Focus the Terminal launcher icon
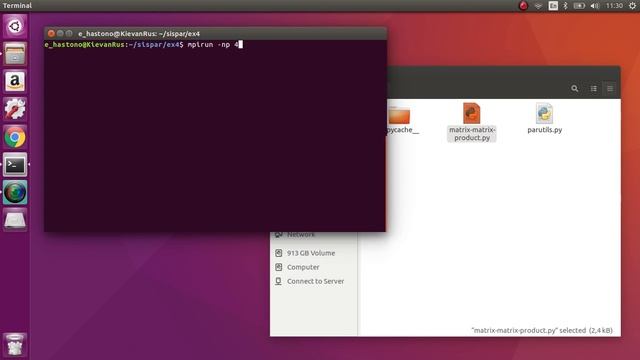Screen dimensions: 640x360 (x=15, y=164)
